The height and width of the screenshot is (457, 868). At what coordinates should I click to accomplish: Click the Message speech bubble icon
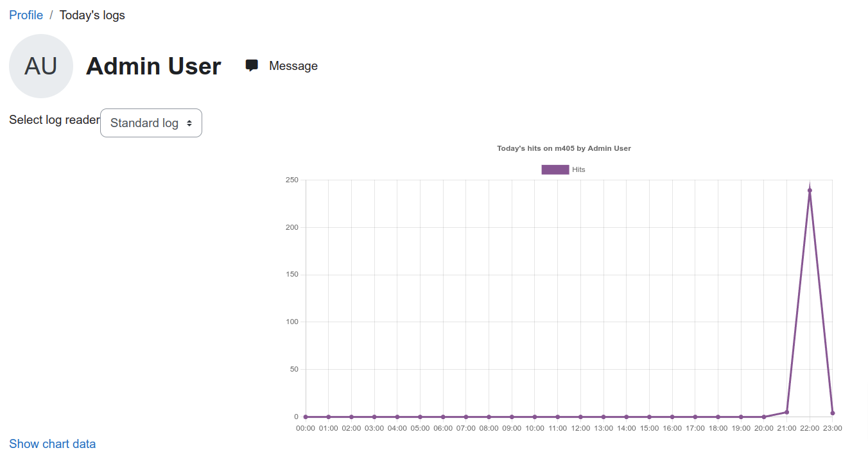coord(252,65)
